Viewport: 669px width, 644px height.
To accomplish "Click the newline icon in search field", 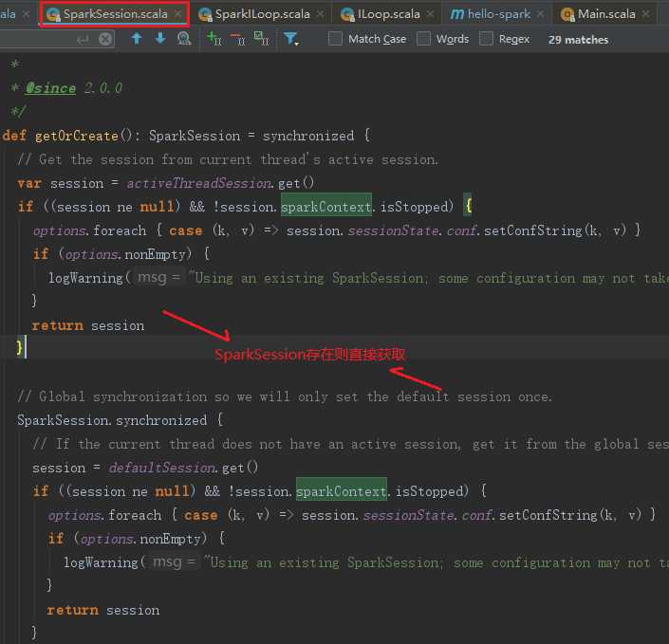I will point(83,39).
